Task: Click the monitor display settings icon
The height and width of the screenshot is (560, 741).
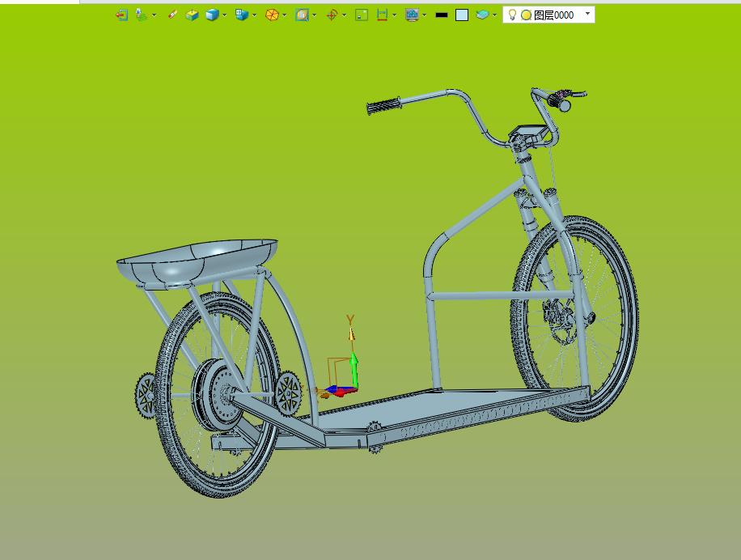Action: click(x=412, y=15)
